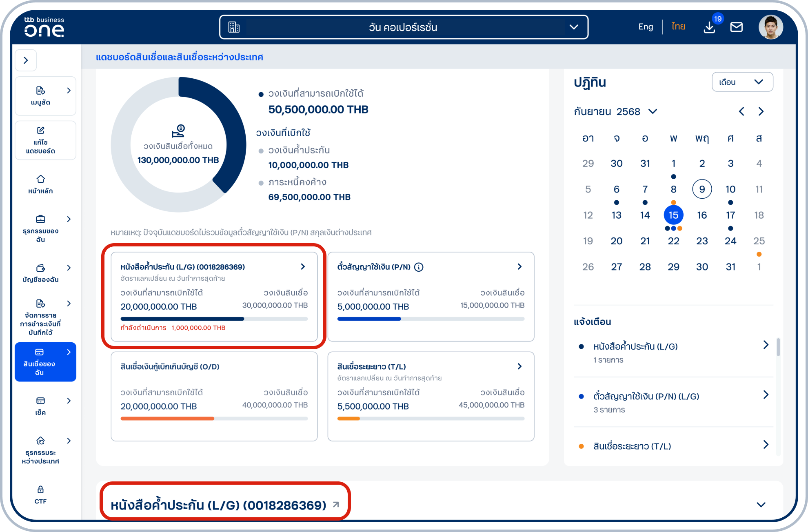
Task: Open the external link arrow beside หนังสือค้ำประกัน heading
Action: coord(336,505)
